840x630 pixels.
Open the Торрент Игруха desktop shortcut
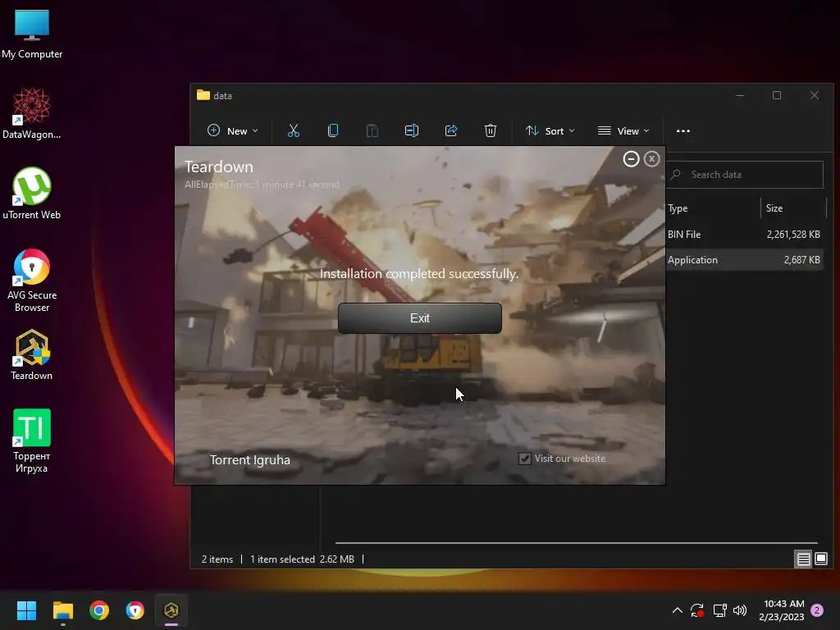click(32, 441)
